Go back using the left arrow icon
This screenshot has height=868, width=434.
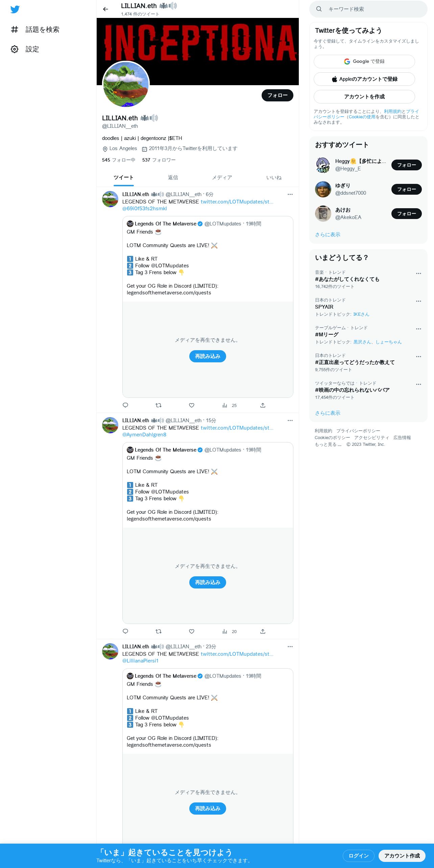click(x=105, y=9)
